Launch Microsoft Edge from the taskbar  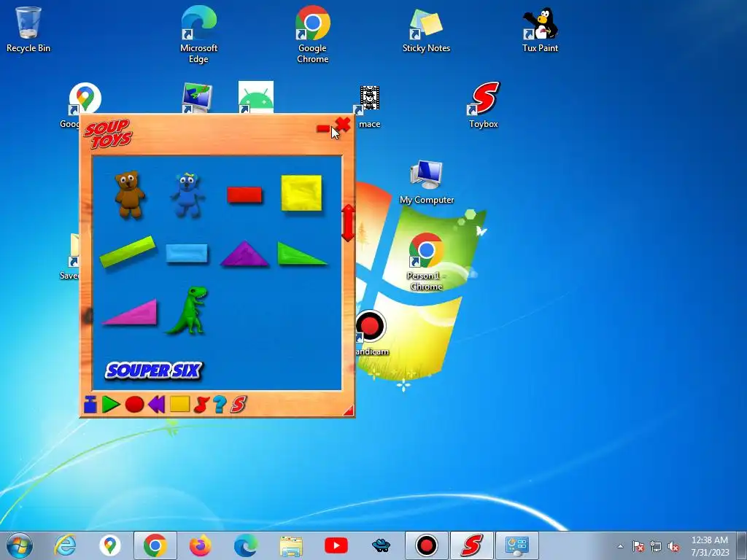245,545
